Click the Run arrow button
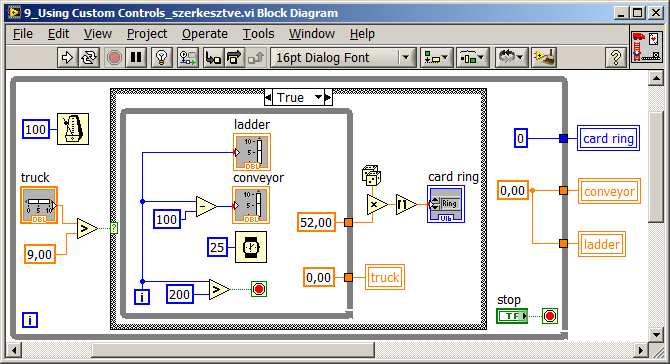The height and width of the screenshot is (364, 670). tap(68, 57)
